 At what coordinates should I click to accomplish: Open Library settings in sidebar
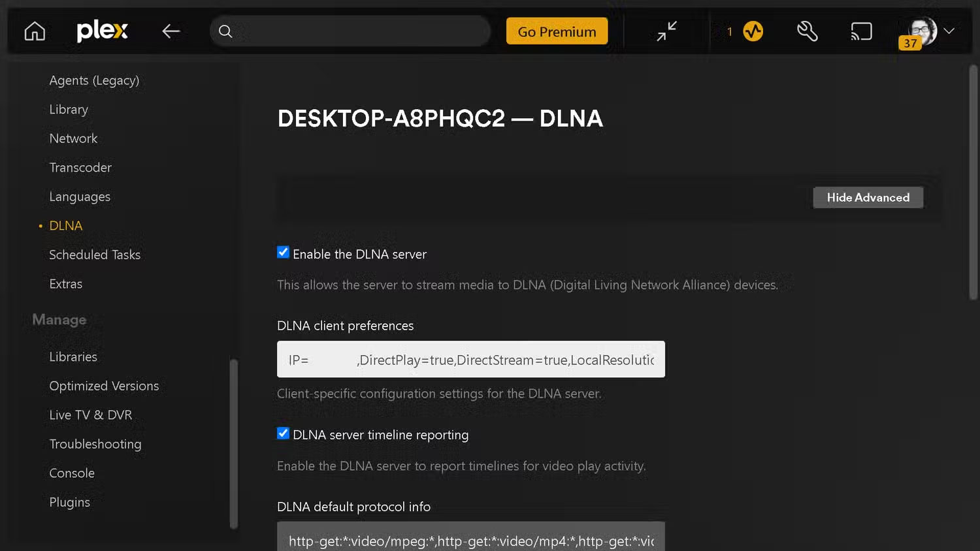[69, 110]
